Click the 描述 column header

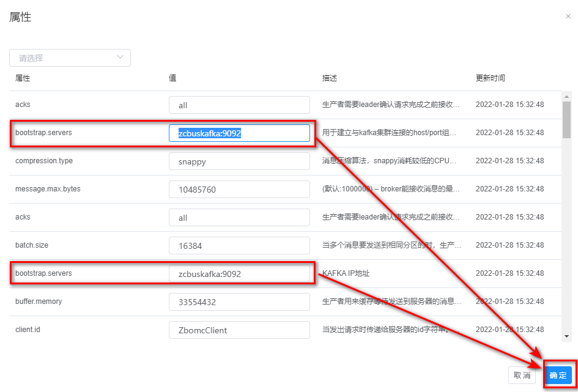pyautogui.click(x=330, y=78)
